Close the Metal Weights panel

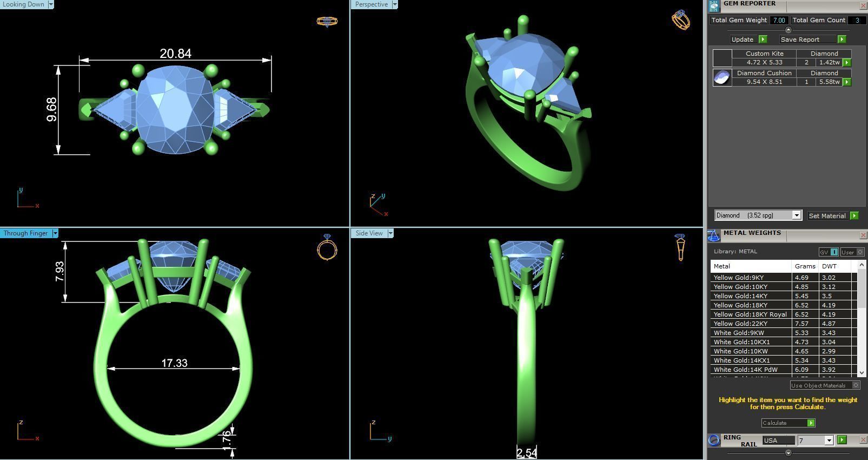863,235
